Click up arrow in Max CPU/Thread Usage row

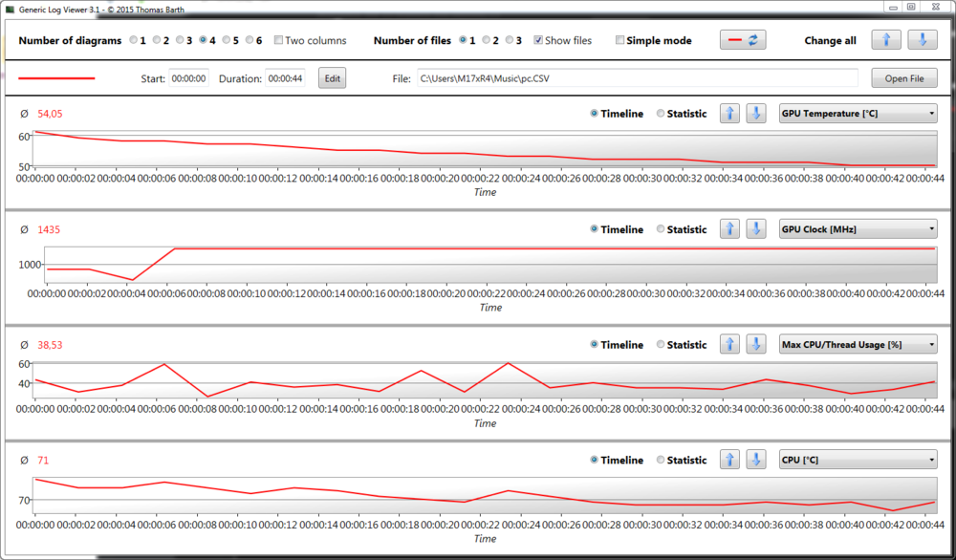coord(729,345)
